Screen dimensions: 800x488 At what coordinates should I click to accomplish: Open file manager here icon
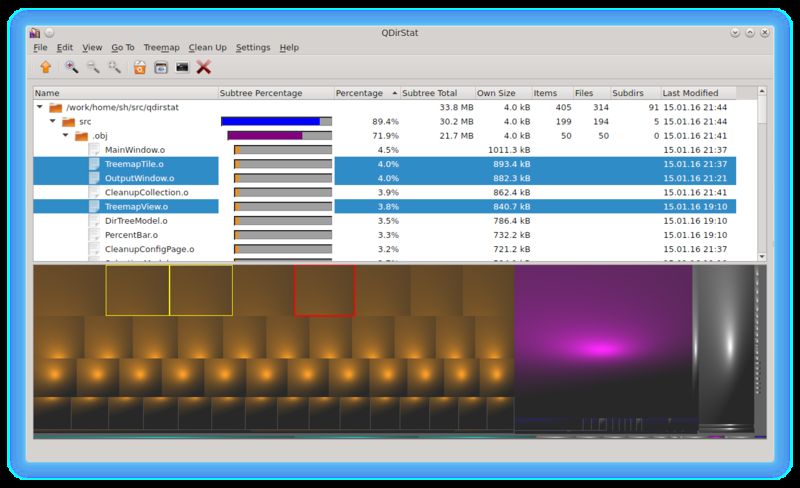[161, 67]
